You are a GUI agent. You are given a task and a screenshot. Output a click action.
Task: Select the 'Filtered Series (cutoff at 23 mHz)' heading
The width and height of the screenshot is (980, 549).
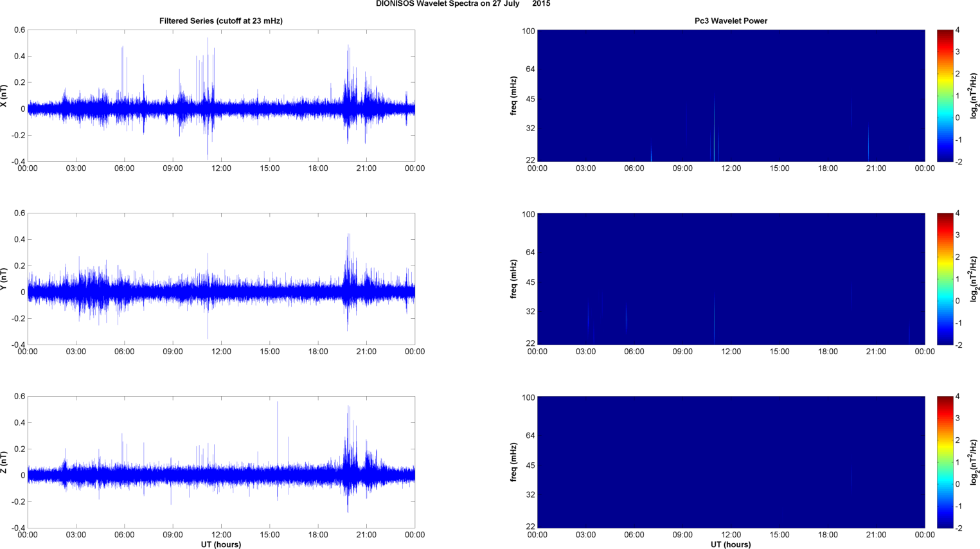[x=221, y=21]
